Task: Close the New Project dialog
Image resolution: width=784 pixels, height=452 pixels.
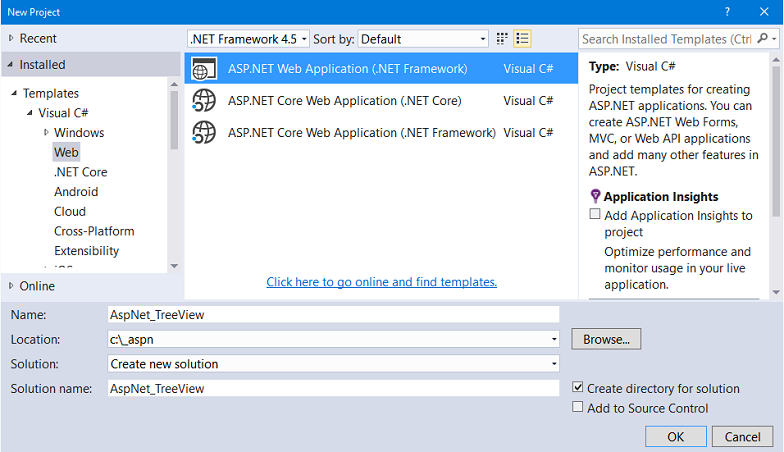Action: tap(764, 12)
